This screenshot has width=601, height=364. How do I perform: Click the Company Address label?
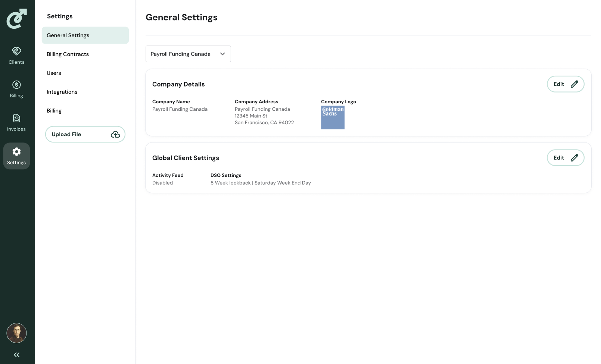(x=256, y=102)
